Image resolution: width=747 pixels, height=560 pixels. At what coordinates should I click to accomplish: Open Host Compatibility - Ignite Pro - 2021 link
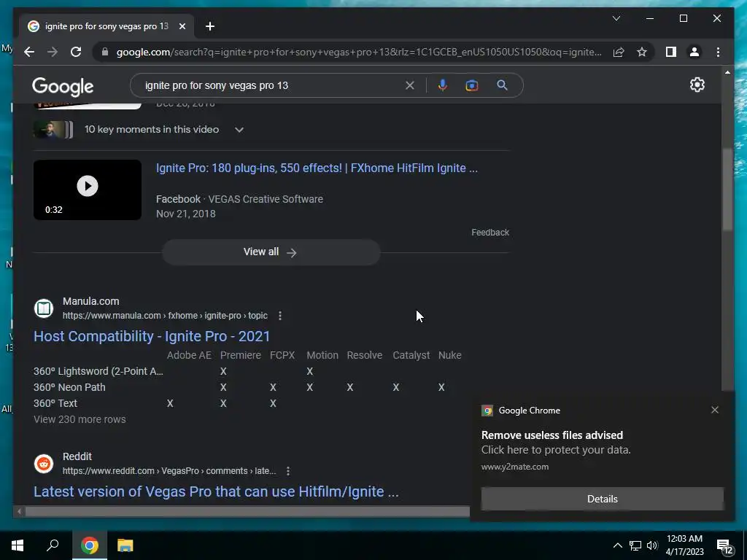152,336
